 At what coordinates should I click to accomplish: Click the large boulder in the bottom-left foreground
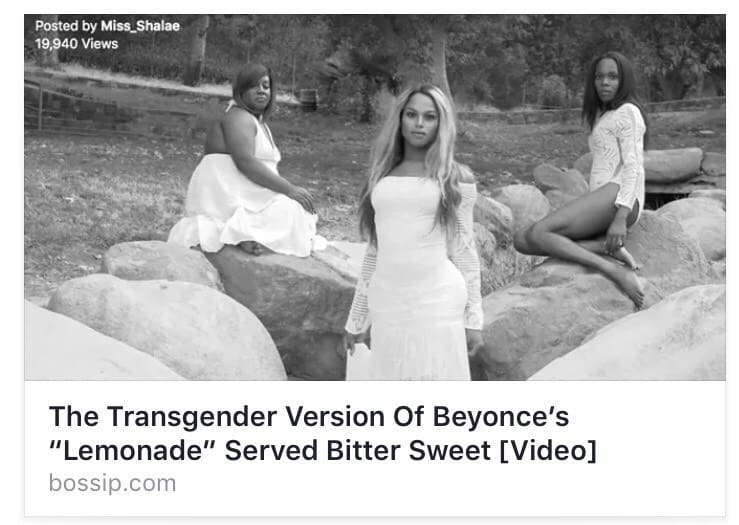tap(167, 328)
